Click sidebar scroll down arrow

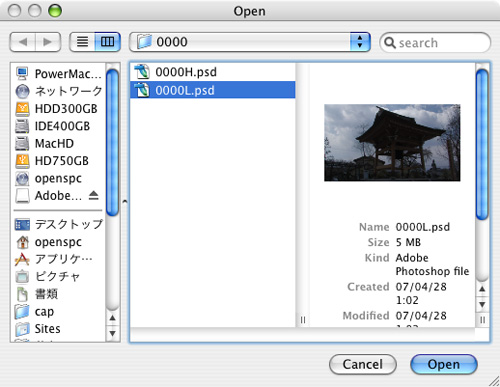coord(113,333)
